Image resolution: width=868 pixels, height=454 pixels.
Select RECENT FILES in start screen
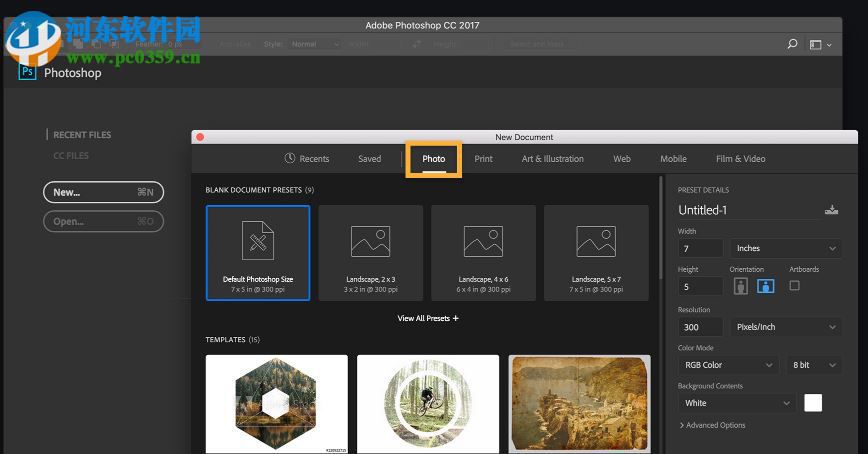(82, 135)
